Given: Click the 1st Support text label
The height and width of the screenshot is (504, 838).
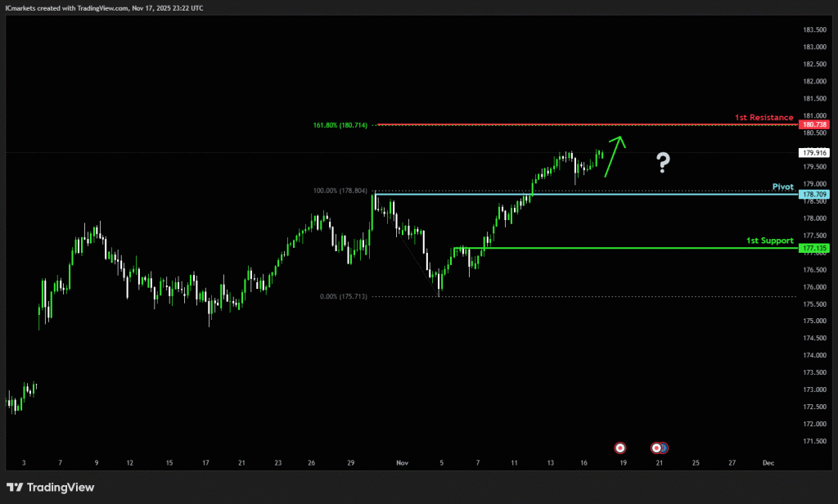Looking at the screenshot, I should (769, 241).
